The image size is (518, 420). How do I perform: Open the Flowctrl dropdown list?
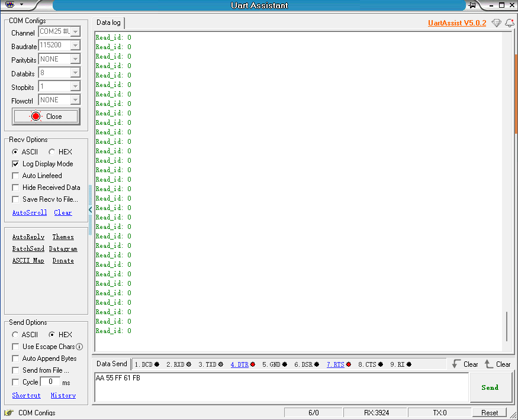(x=76, y=99)
